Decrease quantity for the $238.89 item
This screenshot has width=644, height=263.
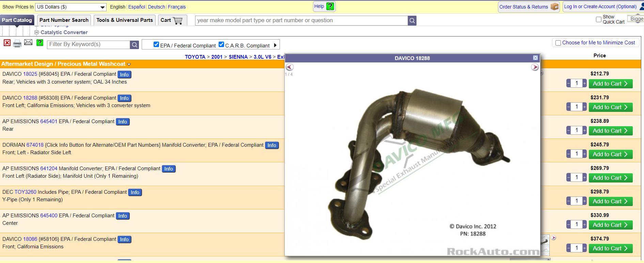click(x=568, y=130)
